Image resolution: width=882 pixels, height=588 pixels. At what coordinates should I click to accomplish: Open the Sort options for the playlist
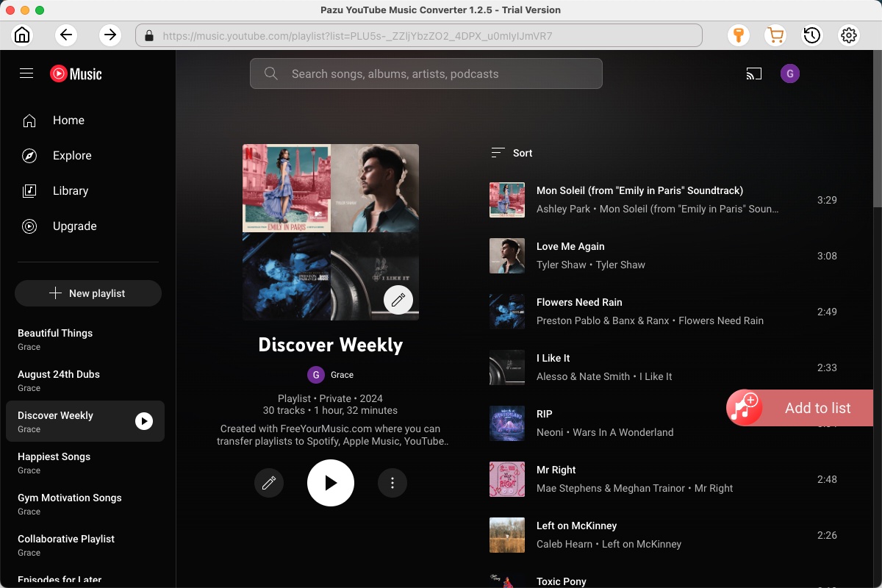click(511, 153)
